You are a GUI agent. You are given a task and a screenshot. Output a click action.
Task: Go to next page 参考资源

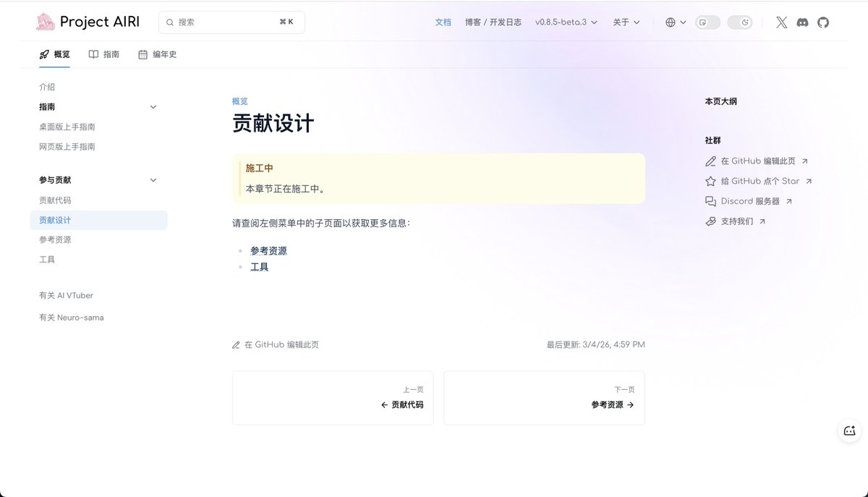pos(544,398)
